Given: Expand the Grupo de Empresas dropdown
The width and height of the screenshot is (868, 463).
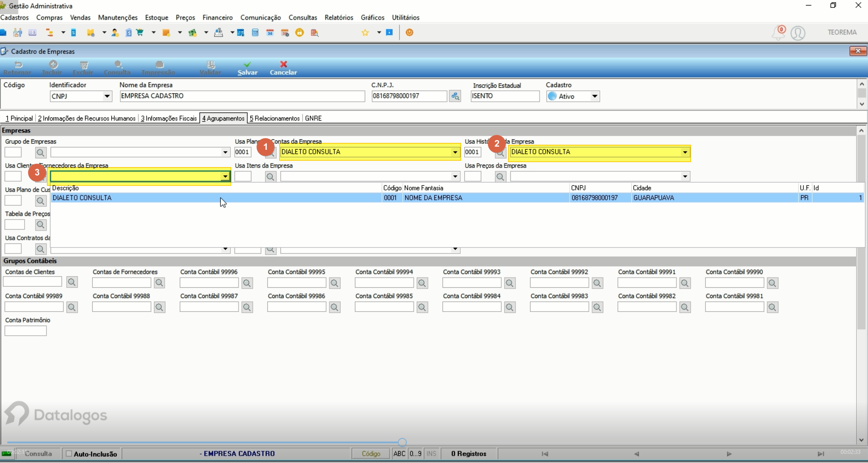Looking at the screenshot, I should pyautogui.click(x=225, y=153).
